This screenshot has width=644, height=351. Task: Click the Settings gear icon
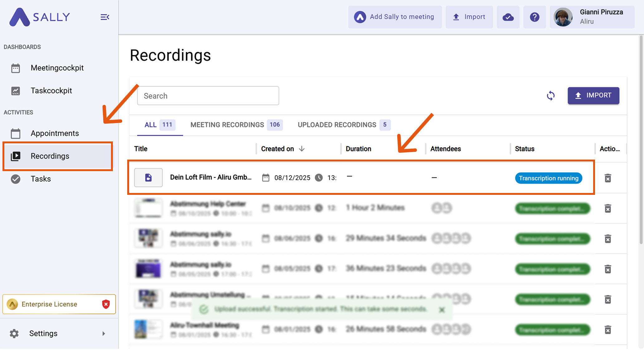[x=14, y=334]
